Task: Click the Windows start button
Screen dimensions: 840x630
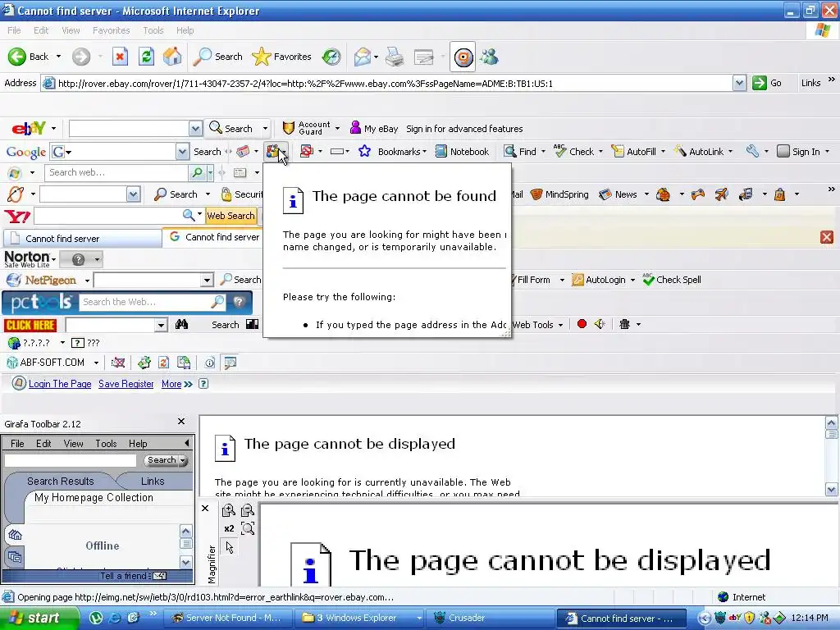Action: click(x=40, y=618)
